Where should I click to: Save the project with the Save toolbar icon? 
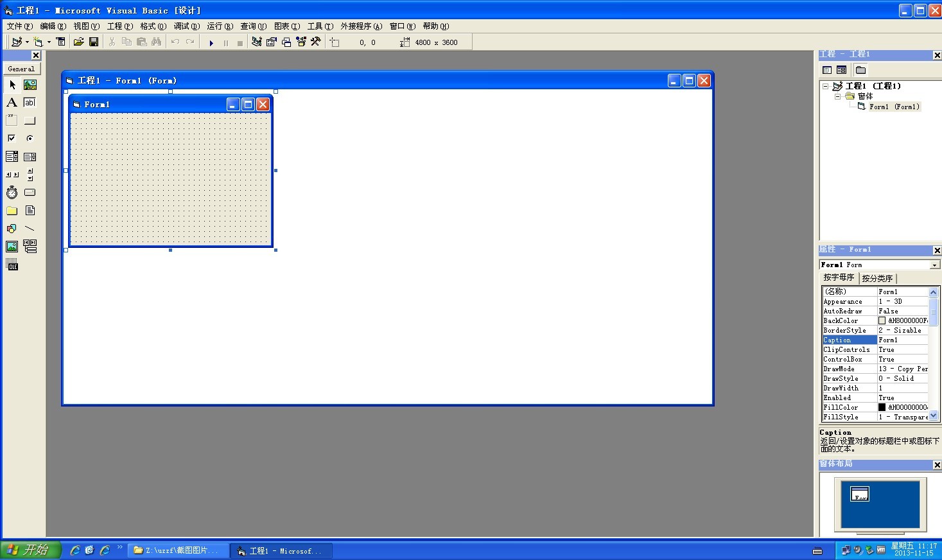coord(93,41)
